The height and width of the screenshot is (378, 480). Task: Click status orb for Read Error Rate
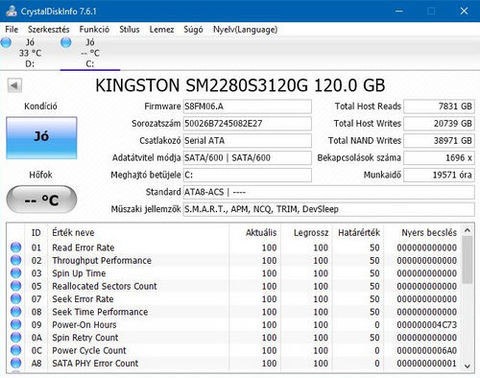(16, 247)
